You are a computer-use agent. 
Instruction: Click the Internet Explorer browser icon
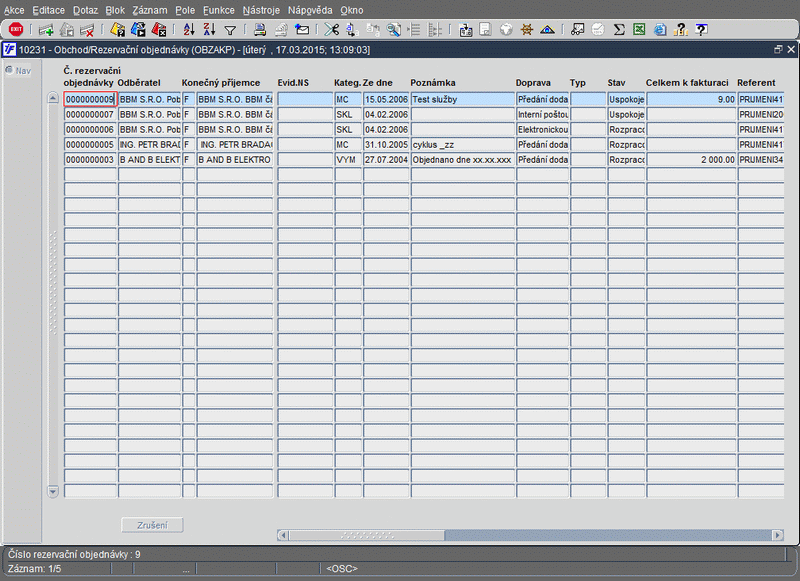(660, 30)
